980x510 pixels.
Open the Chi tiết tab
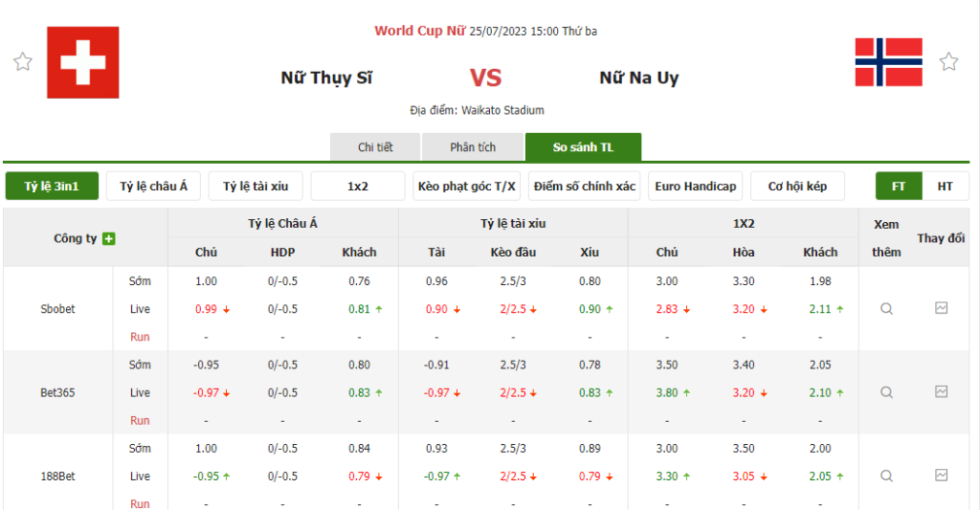click(375, 147)
